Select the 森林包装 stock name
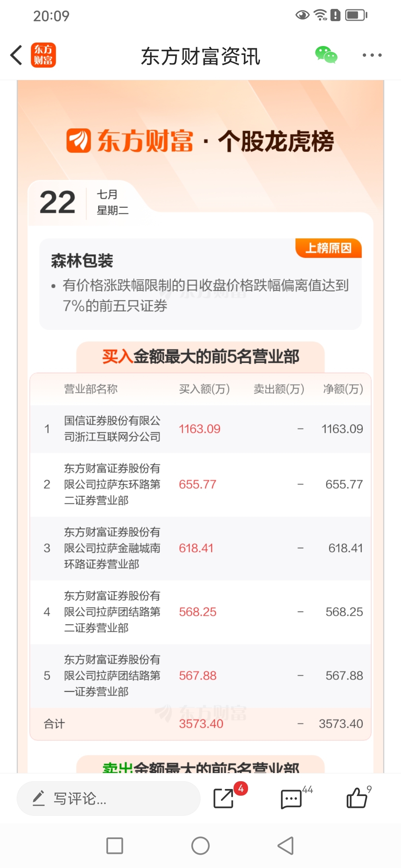401x868 pixels. [82, 260]
